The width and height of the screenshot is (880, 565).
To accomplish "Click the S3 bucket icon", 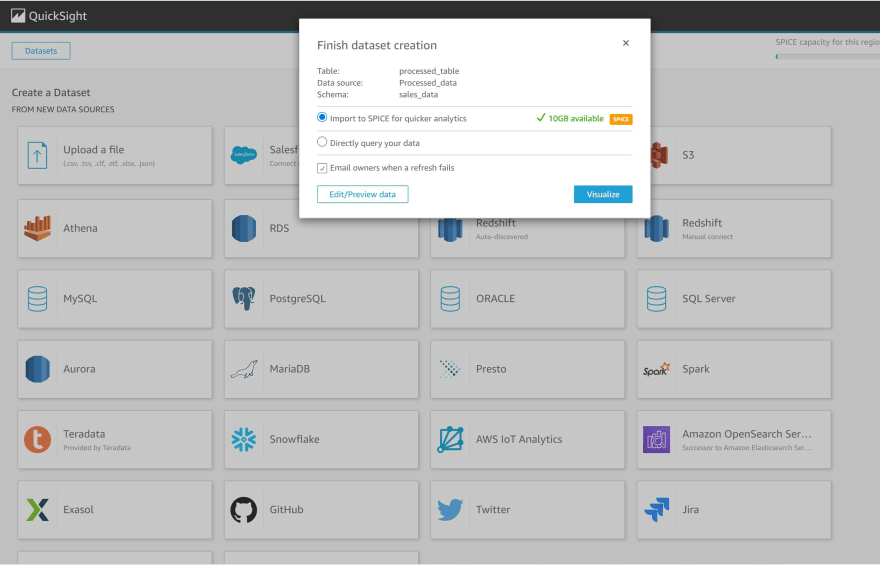I will coord(659,155).
